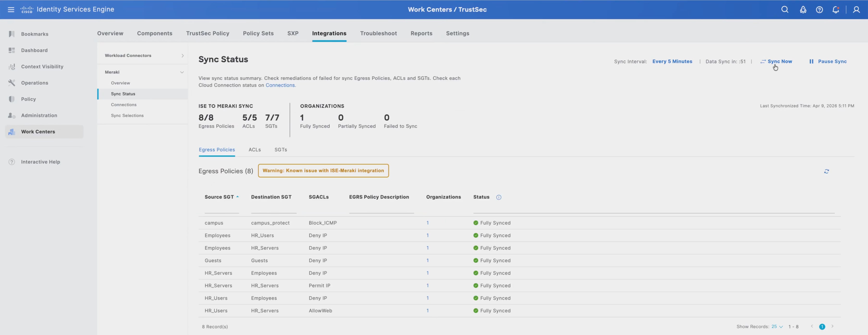The width and height of the screenshot is (868, 335).
Task: Select Connections in Meraki menu
Action: (x=124, y=105)
